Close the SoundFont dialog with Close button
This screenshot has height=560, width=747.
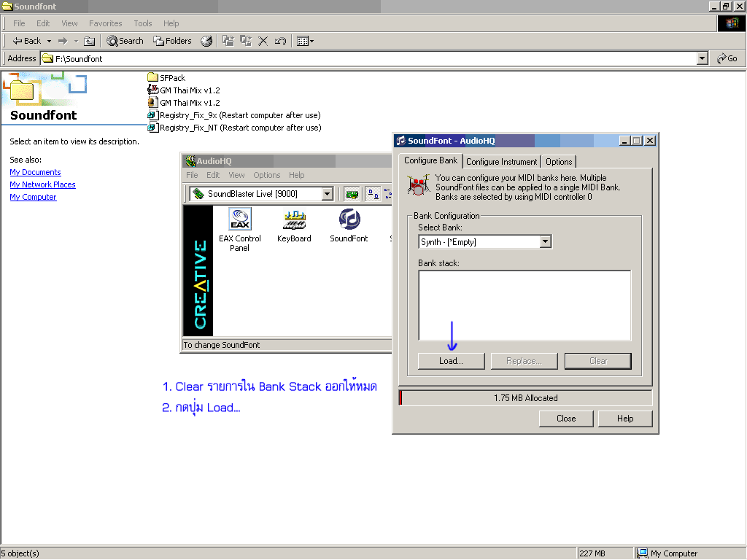tap(566, 419)
